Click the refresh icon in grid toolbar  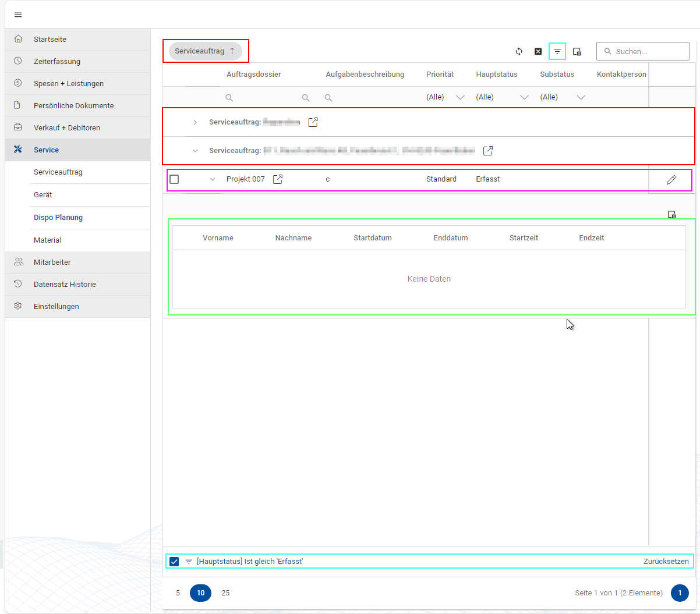[519, 51]
